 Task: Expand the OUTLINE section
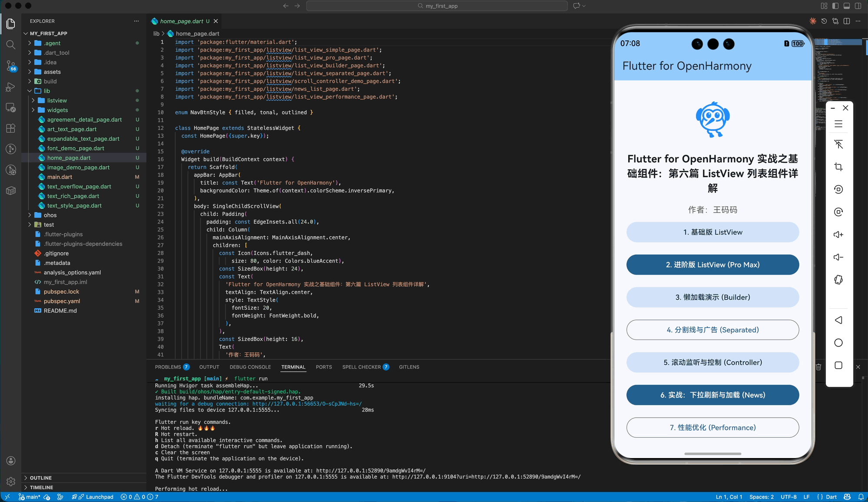coord(41,478)
